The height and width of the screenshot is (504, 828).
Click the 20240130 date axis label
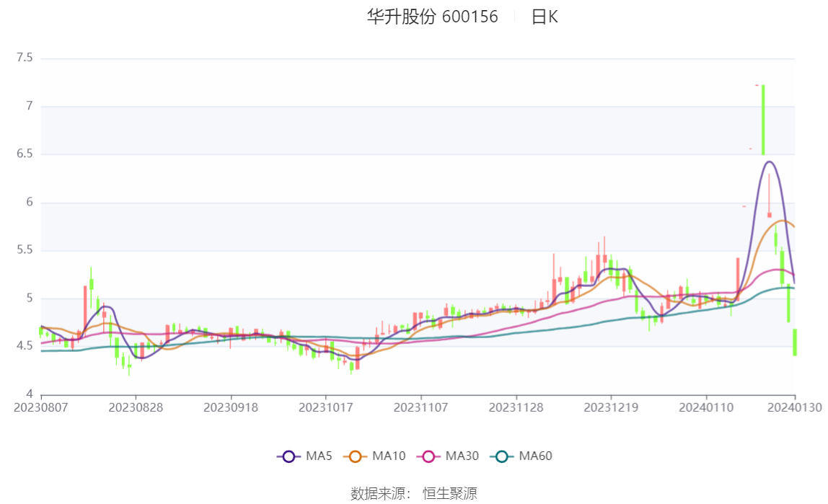point(795,407)
